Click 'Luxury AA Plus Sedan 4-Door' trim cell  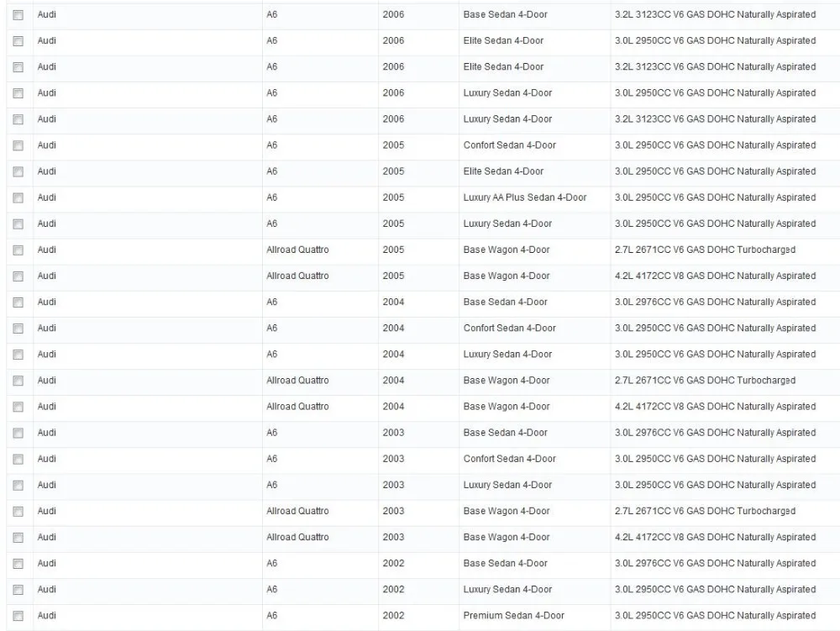pos(525,197)
